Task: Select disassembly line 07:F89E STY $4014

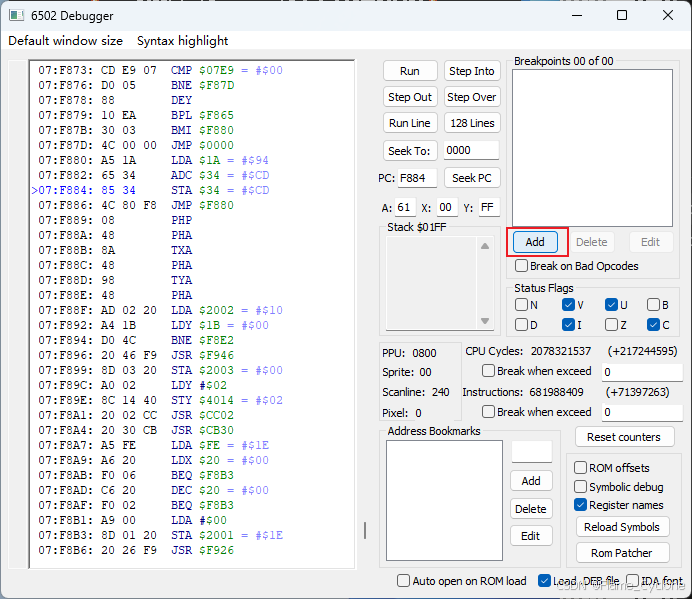Action: click(x=160, y=400)
